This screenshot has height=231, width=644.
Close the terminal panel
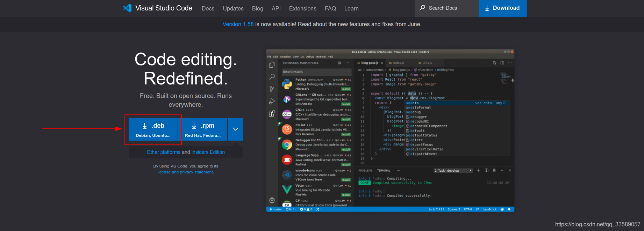point(510,170)
